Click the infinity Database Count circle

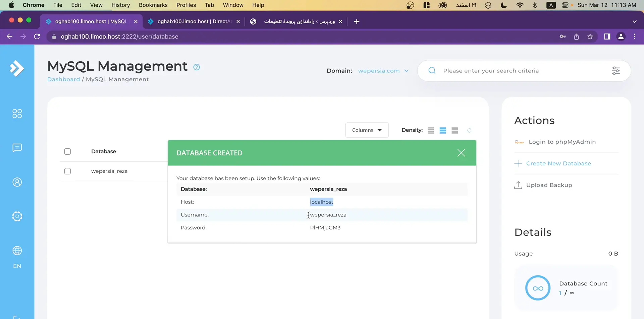(538, 288)
